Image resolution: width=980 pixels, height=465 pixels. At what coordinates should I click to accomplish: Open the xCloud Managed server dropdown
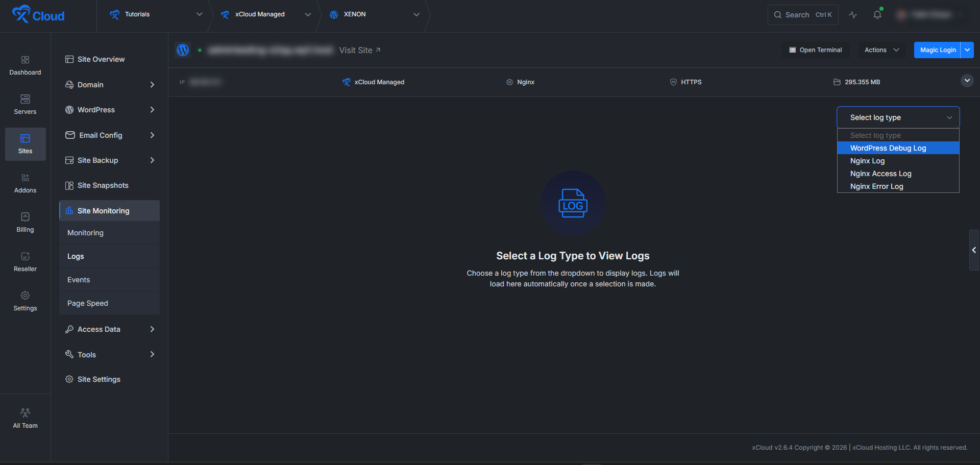point(265,14)
